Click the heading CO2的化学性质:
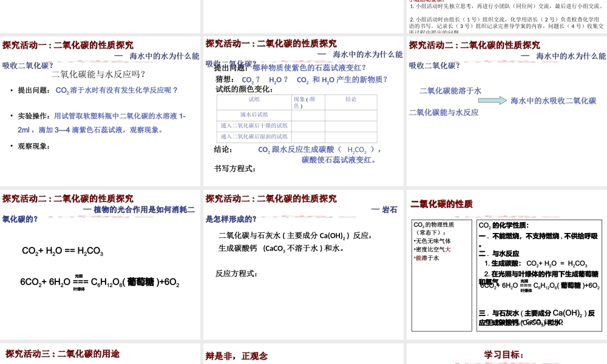Screen dimensions: 607x364 click(x=504, y=226)
